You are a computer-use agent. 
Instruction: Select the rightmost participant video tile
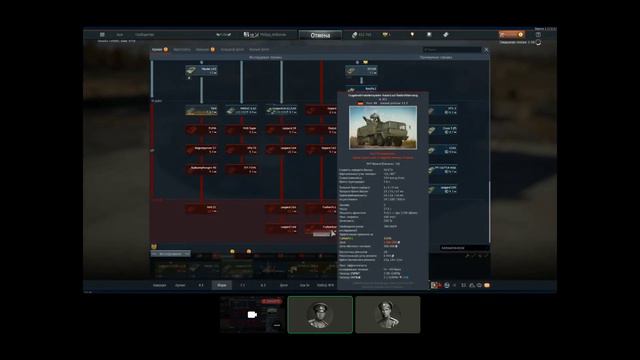tap(388, 315)
